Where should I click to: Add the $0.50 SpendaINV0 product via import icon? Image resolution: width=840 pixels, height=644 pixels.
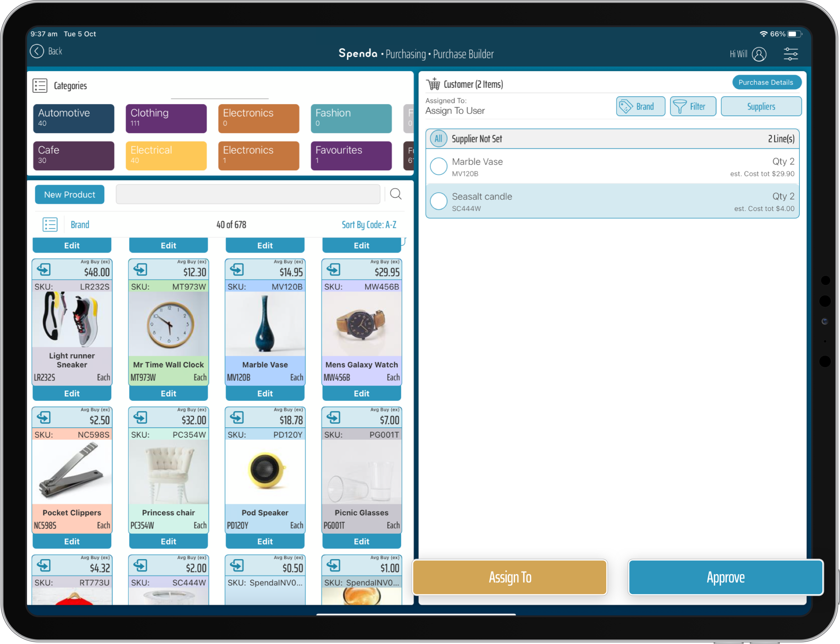(237, 565)
